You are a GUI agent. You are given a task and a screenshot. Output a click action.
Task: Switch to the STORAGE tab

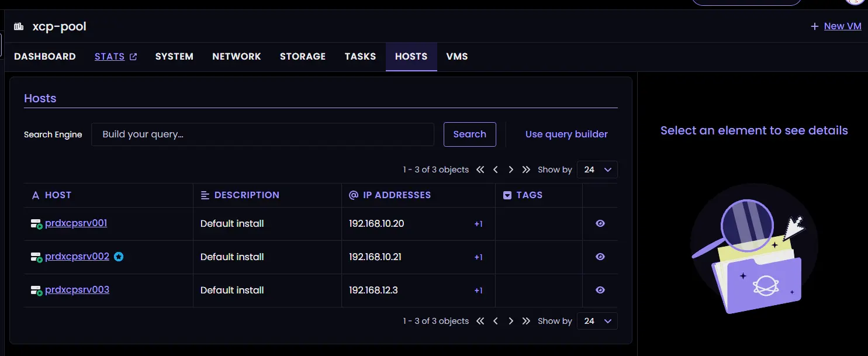(302, 57)
